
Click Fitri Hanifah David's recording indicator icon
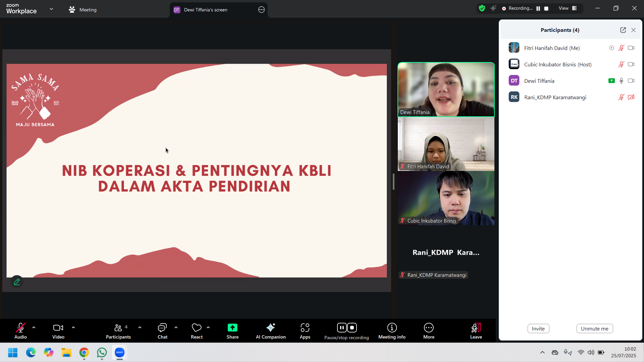611,48
